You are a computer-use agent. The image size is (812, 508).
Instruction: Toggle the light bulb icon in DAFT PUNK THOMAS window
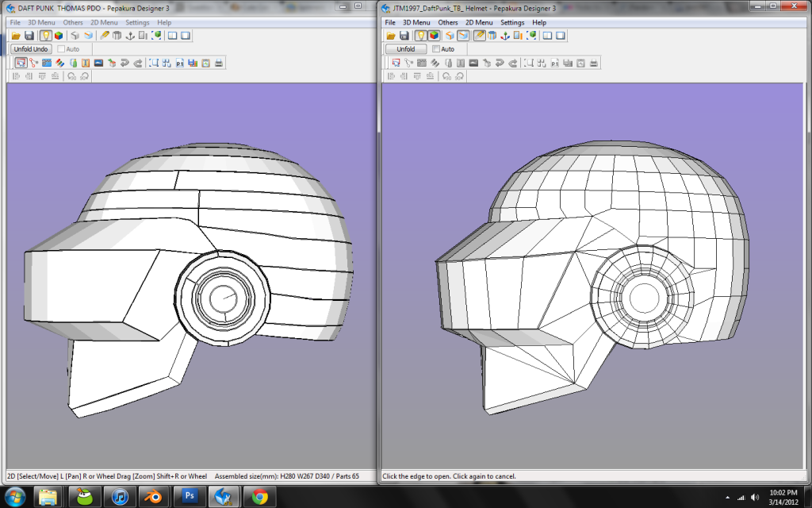(x=45, y=35)
